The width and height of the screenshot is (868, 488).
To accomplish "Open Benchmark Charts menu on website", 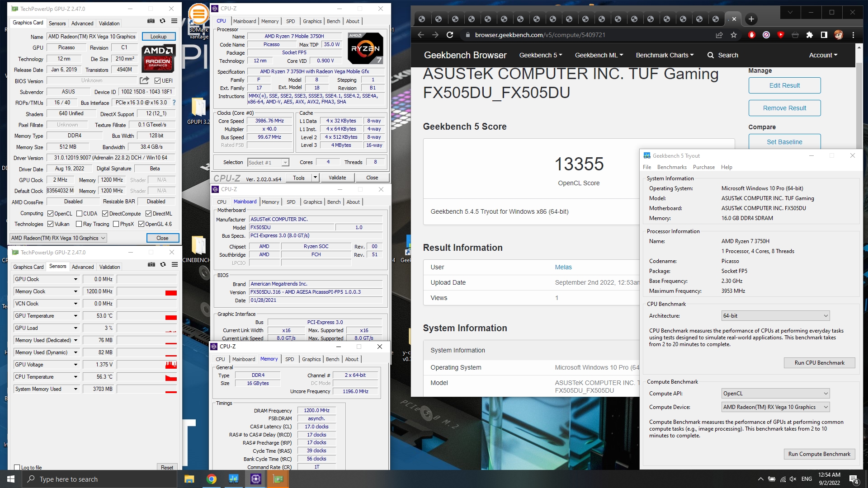I will coord(665,55).
